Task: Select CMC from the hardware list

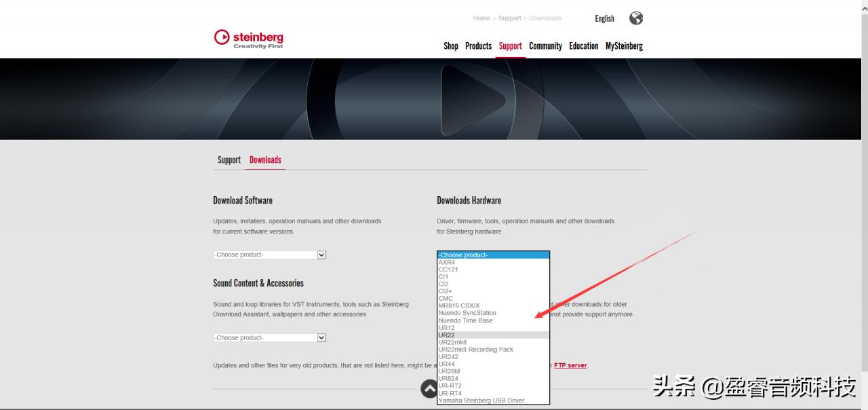Action: 493,299
